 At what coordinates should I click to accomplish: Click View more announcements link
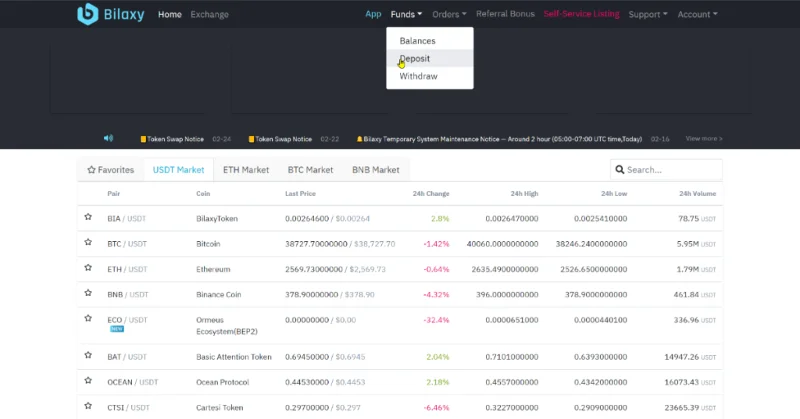click(x=704, y=138)
